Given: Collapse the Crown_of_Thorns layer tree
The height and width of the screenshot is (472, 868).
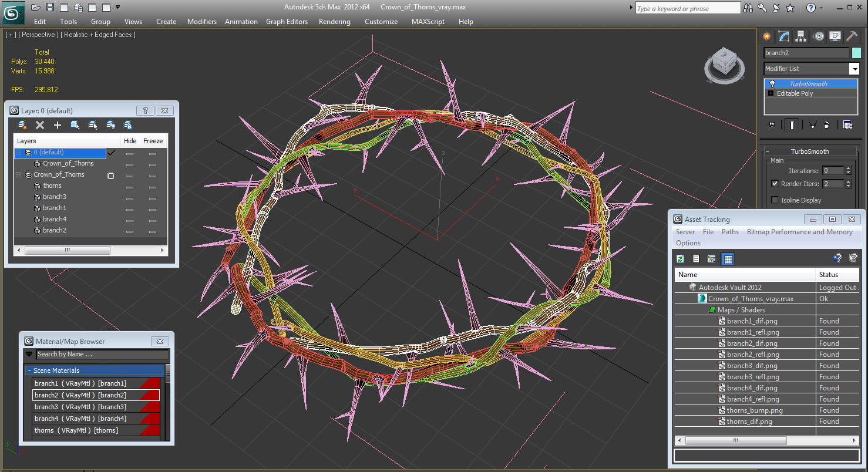Looking at the screenshot, I should pos(18,175).
